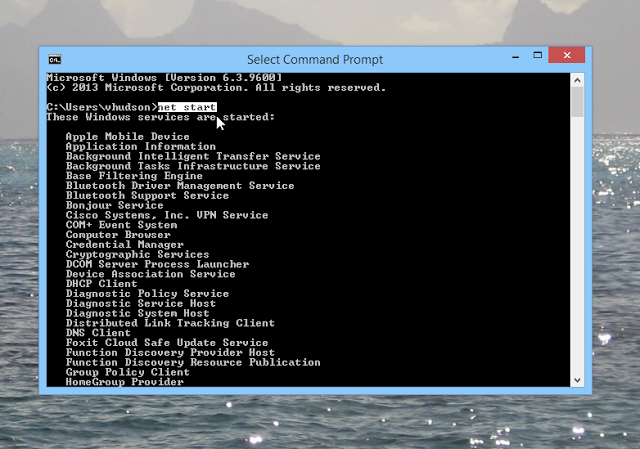The height and width of the screenshot is (449, 640).
Task: Click the 'HomeGroup Provider' entry
Action: pyautogui.click(x=124, y=382)
